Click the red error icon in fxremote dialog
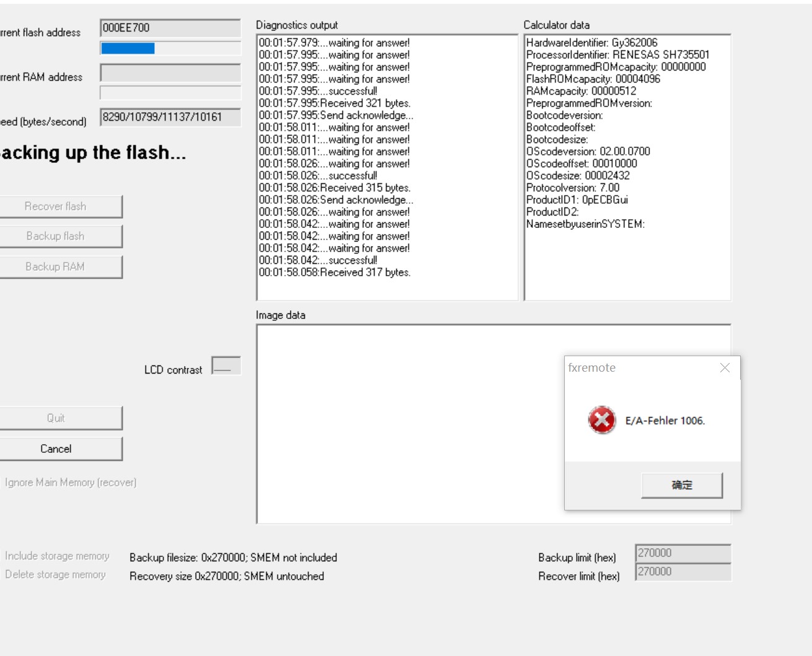This screenshot has height=656, width=812. point(601,420)
